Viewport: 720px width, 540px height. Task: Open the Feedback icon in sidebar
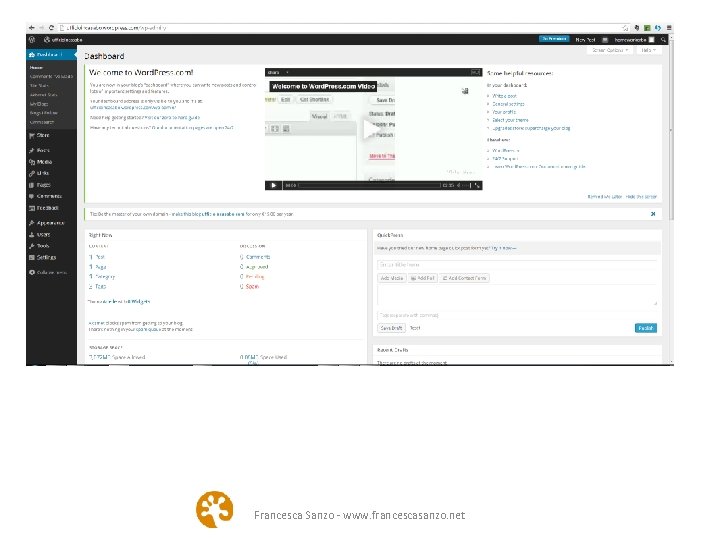(32, 208)
